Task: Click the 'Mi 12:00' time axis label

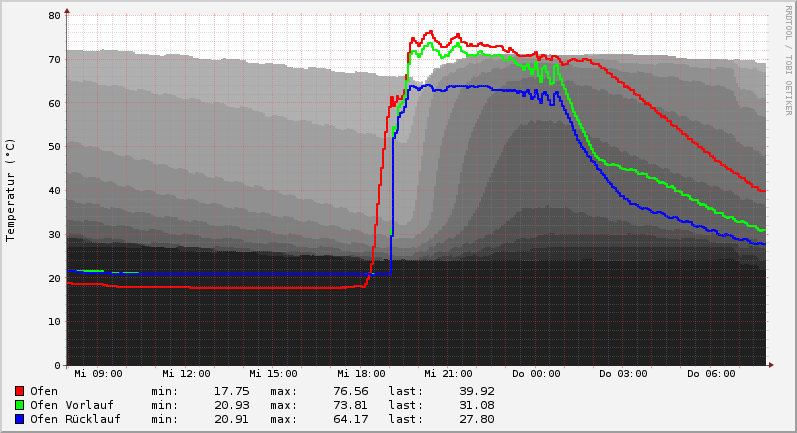Action: 186,374
